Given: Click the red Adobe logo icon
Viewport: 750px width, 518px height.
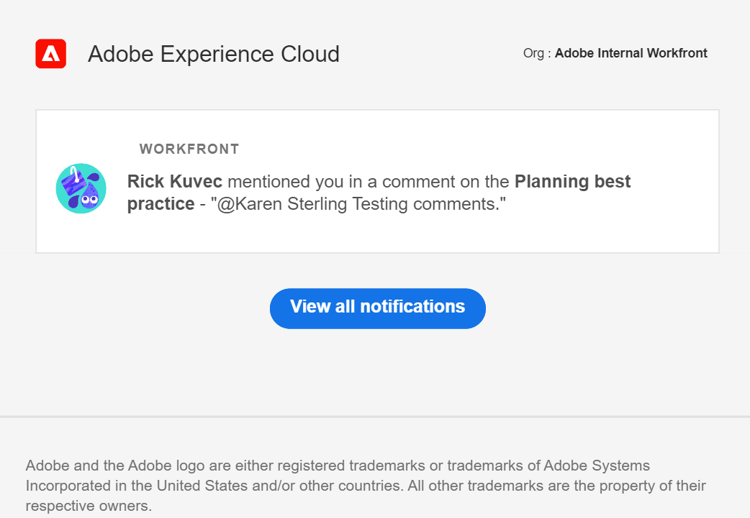Looking at the screenshot, I should (x=51, y=54).
